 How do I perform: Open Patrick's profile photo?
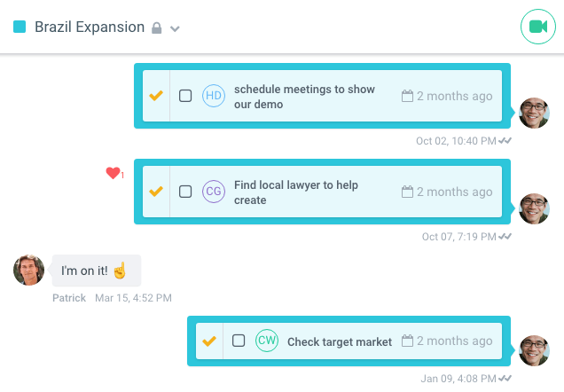(28, 270)
